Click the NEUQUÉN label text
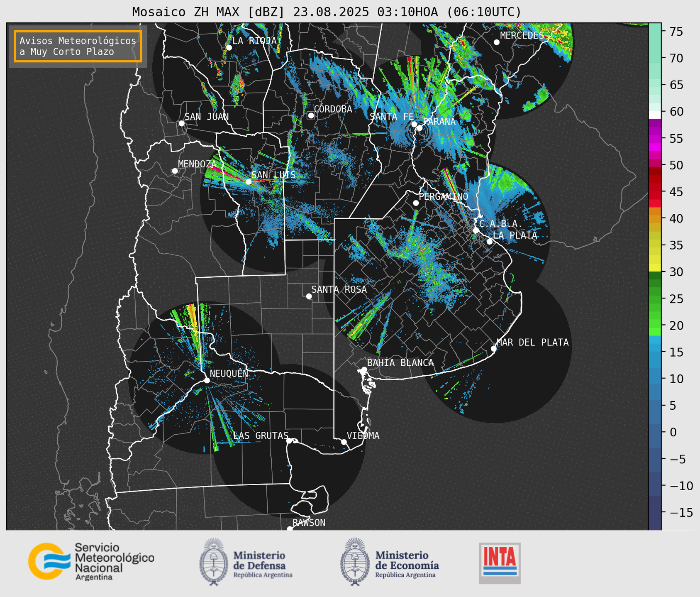Image resolution: width=700 pixels, height=597 pixels. click(229, 374)
